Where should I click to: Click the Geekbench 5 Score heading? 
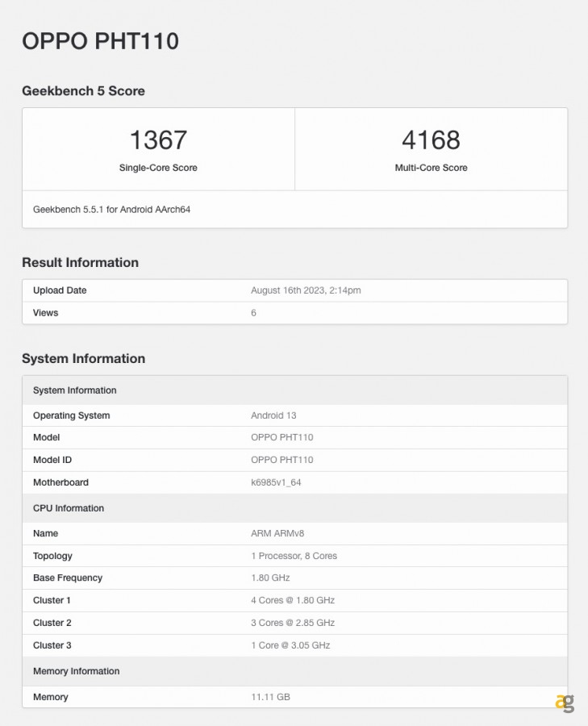83,91
